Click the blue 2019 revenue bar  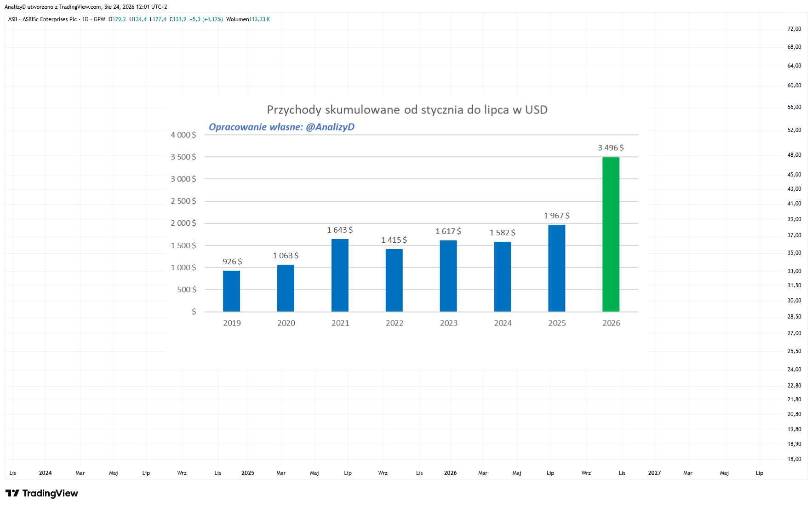(231, 291)
